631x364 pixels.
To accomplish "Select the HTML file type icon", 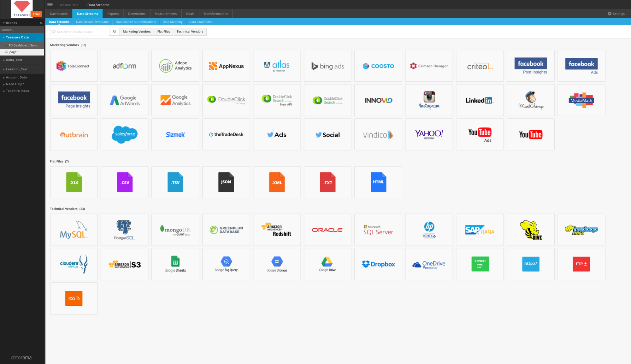I will pos(378,182).
